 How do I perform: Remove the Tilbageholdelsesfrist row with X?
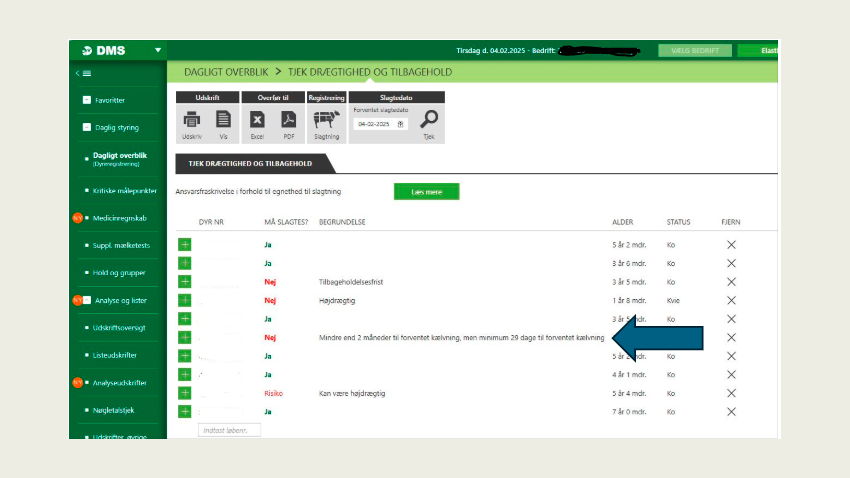[x=731, y=282]
